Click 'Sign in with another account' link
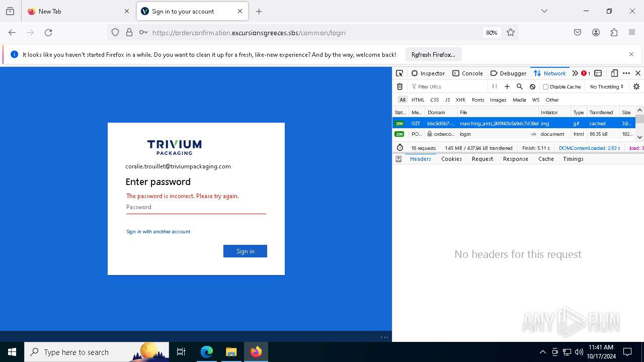This screenshot has width=644, height=362. [158, 232]
